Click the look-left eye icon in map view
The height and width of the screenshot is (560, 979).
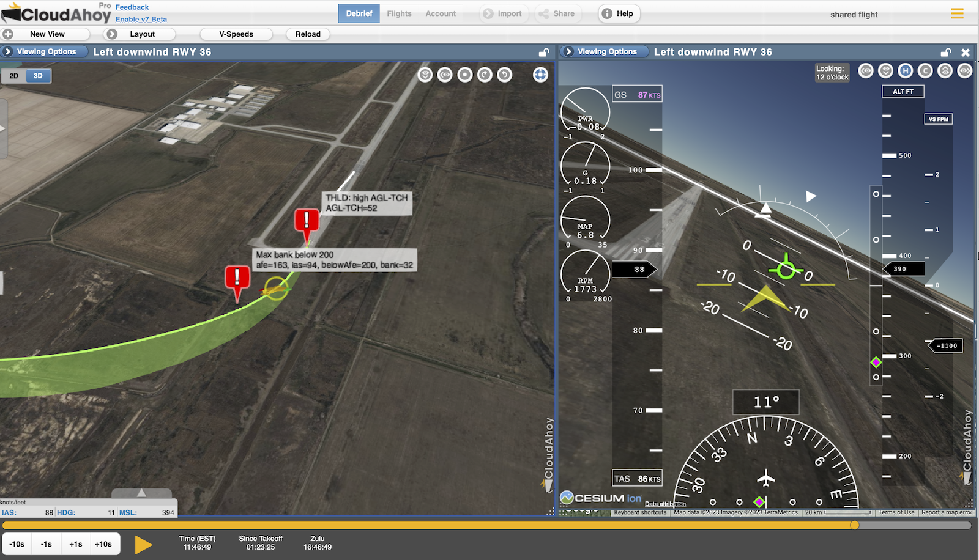pos(445,75)
